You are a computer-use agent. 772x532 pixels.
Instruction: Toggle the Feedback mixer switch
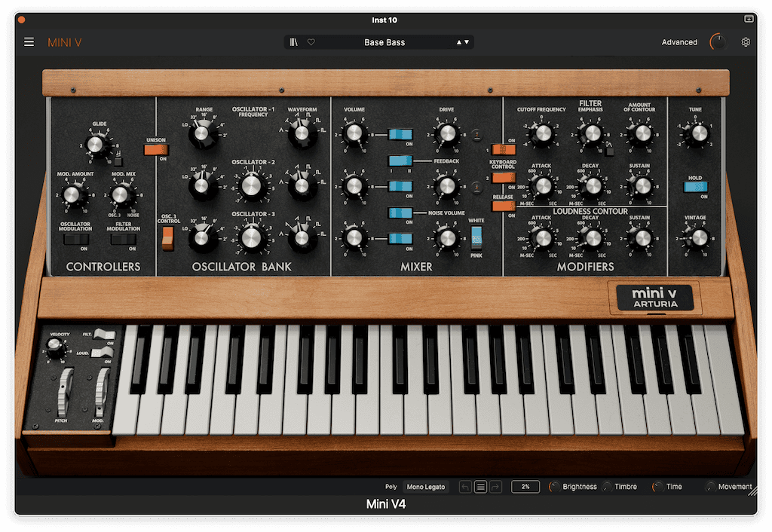(x=400, y=161)
